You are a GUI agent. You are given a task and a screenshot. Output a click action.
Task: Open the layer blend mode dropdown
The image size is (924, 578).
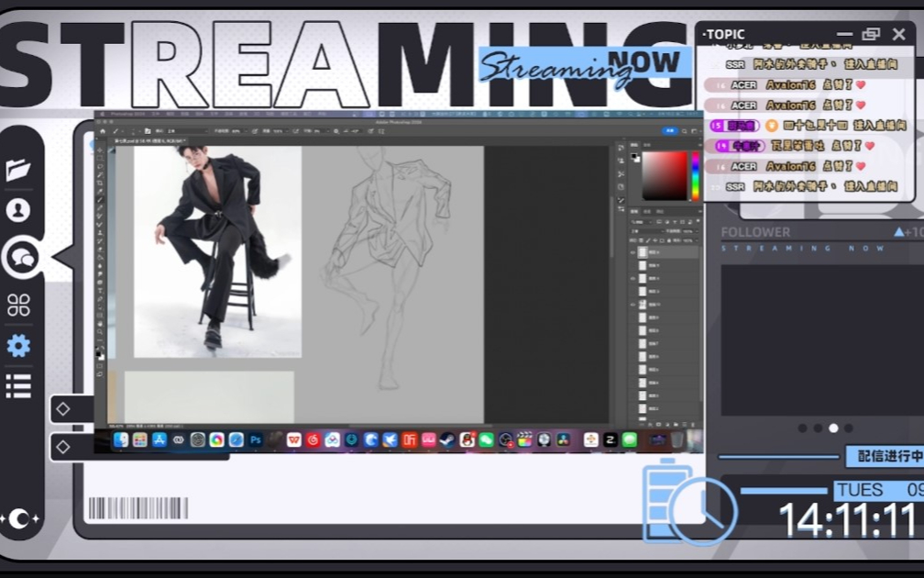tap(647, 231)
